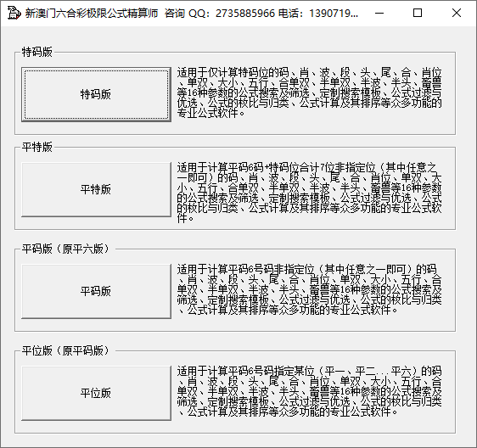Open the 特码版 module button

(96, 94)
